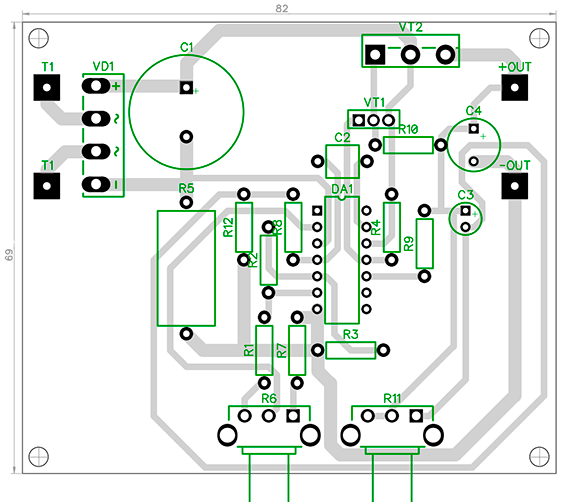Select the R10 resistor label
This screenshot has height=502, width=563.
[408, 130]
